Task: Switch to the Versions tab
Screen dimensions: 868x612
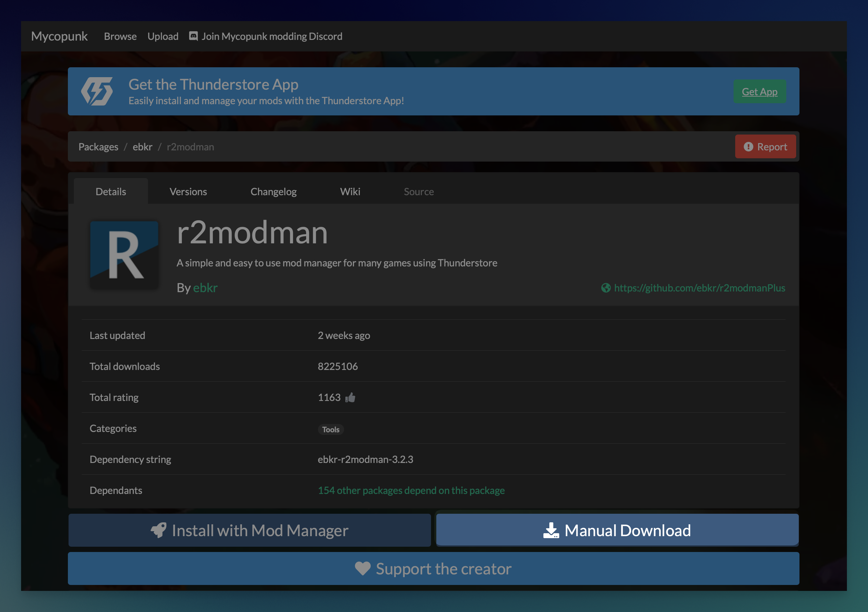Action: coord(188,191)
